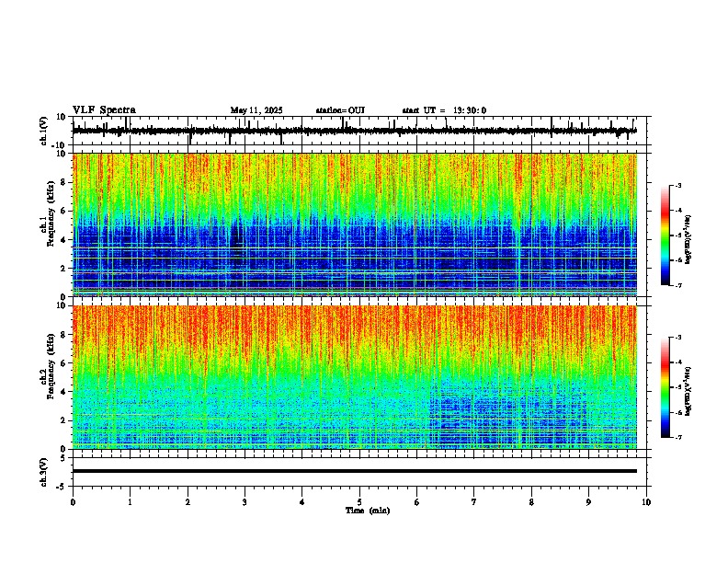Click the "6" tick on the time axis
Screen dimensions: 728x563
pyautogui.click(x=417, y=502)
